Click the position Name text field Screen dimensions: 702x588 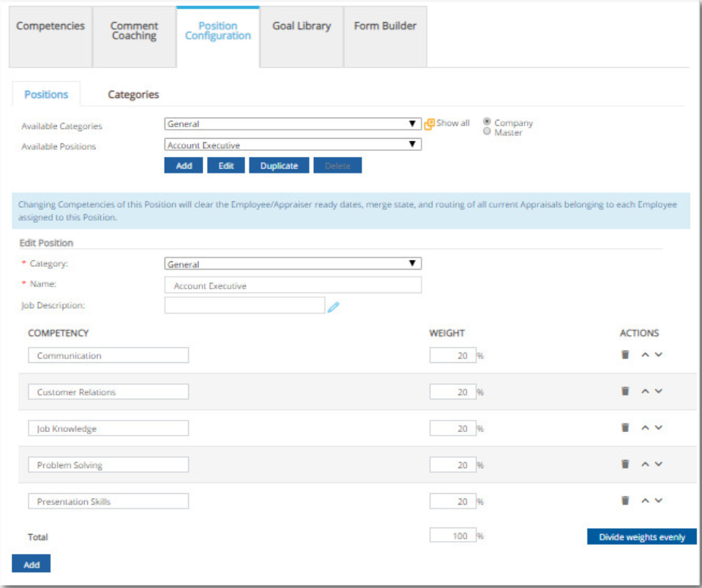click(x=293, y=286)
